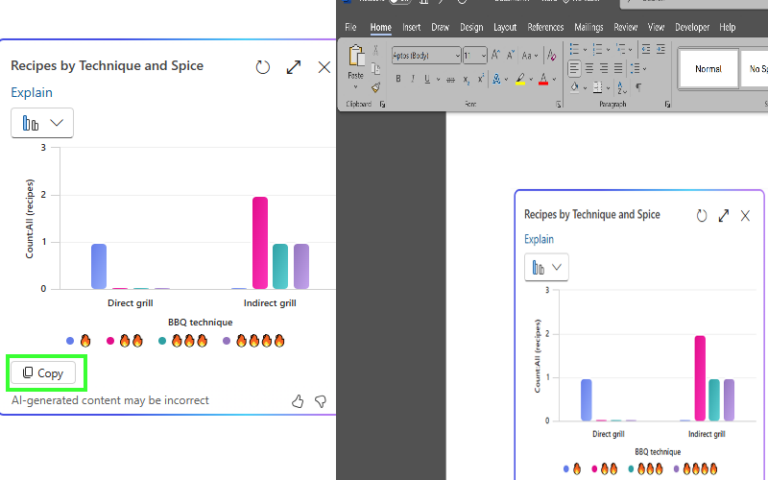Give thumbs up feedback on the chart

click(298, 401)
